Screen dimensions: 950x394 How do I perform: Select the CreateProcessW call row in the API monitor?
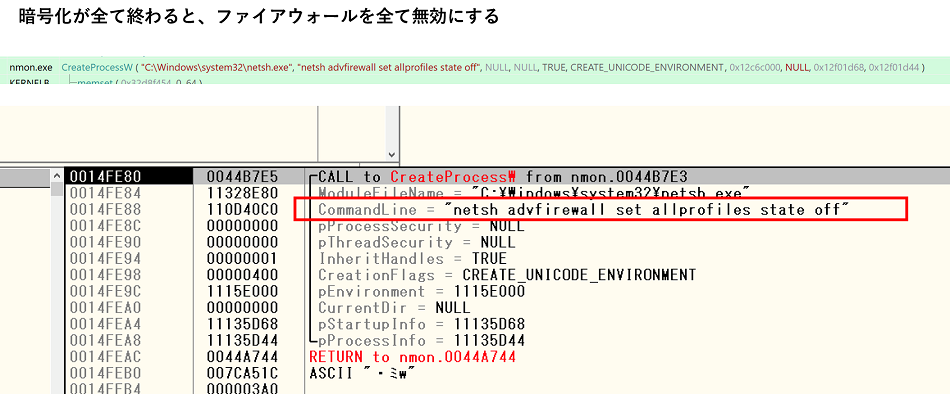click(x=475, y=67)
